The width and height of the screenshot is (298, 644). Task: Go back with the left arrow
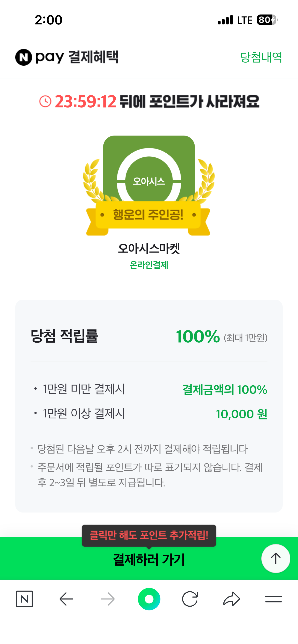coord(66,599)
